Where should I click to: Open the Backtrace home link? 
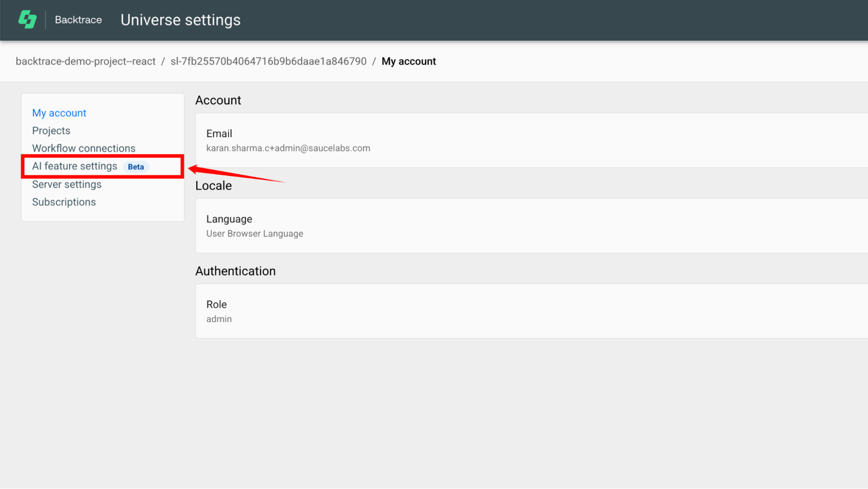tap(78, 20)
